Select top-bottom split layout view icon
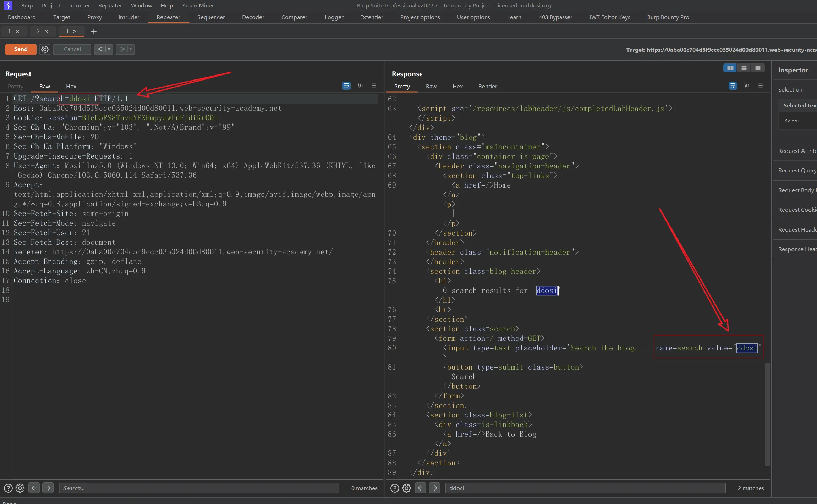 (744, 68)
